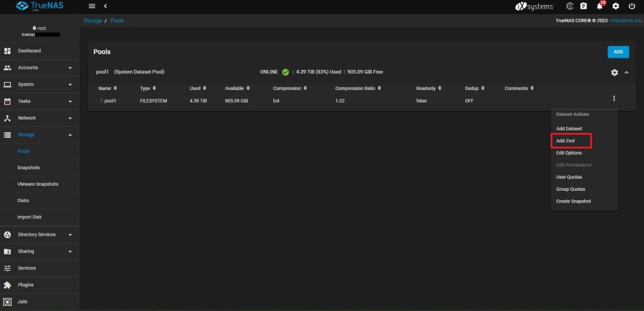Screen dimensions: 644x311
Task: Click the 905.09 GiB available cell
Action: (x=236, y=101)
